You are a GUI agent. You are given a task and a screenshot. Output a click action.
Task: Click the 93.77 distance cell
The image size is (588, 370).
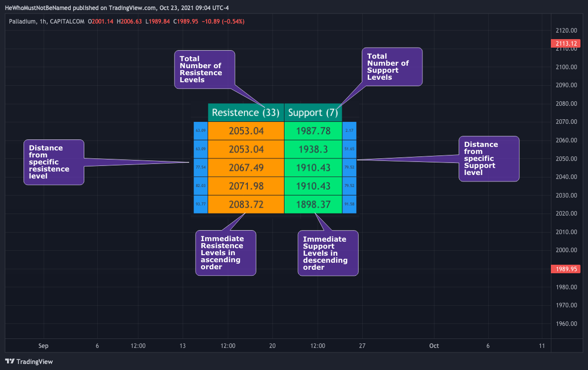(201, 205)
